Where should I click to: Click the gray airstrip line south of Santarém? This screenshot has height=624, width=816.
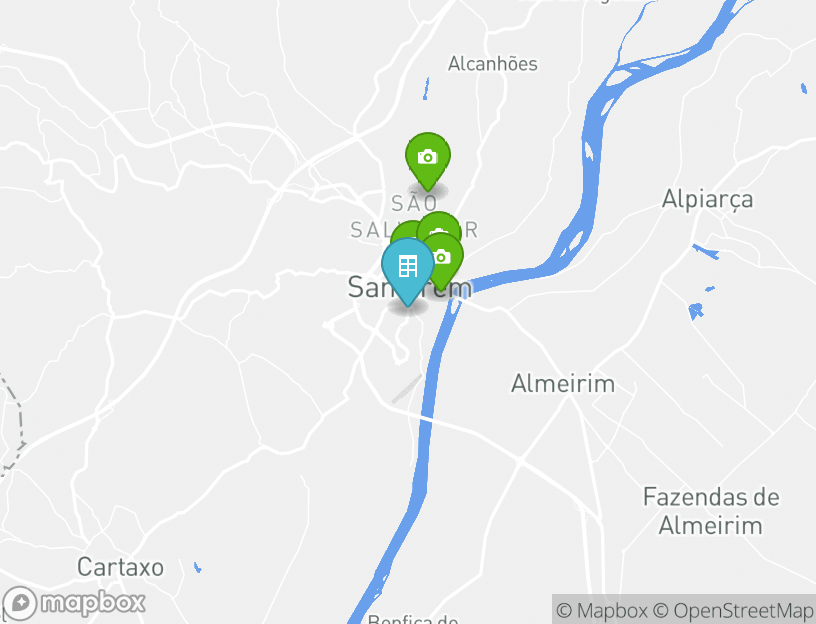pos(406,388)
